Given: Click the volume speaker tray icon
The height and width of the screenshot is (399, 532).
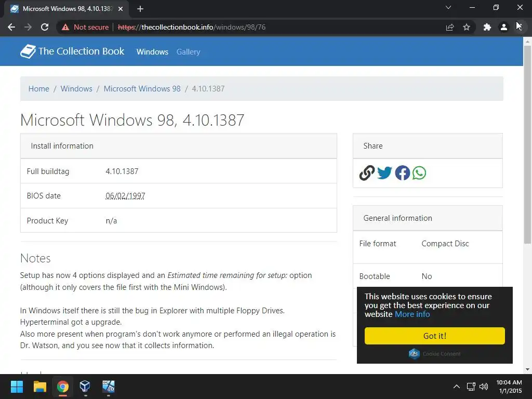Looking at the screenshot, I should 484,387.
